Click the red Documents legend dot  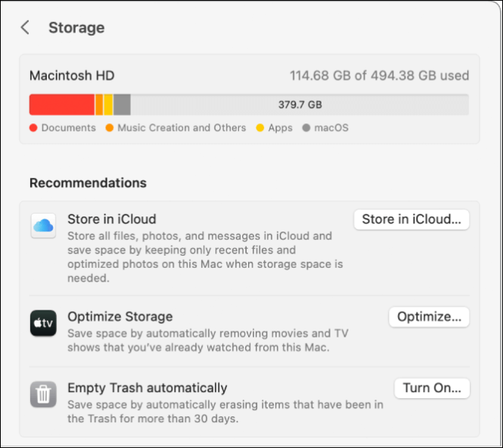click(x=33, y=128)
